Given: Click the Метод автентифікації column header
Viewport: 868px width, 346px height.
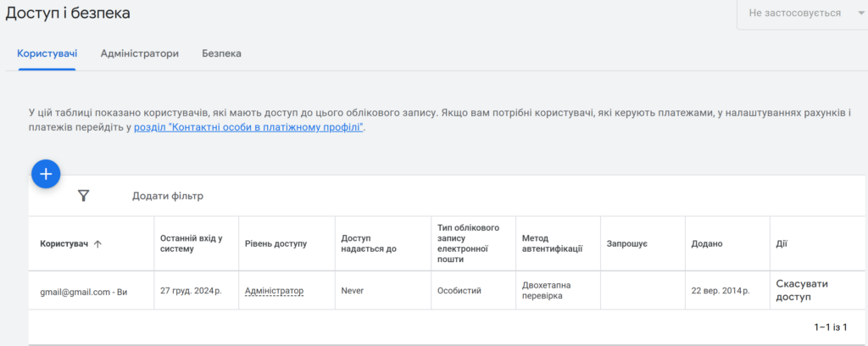Looking at the screenshot, I should pos(552,243).
